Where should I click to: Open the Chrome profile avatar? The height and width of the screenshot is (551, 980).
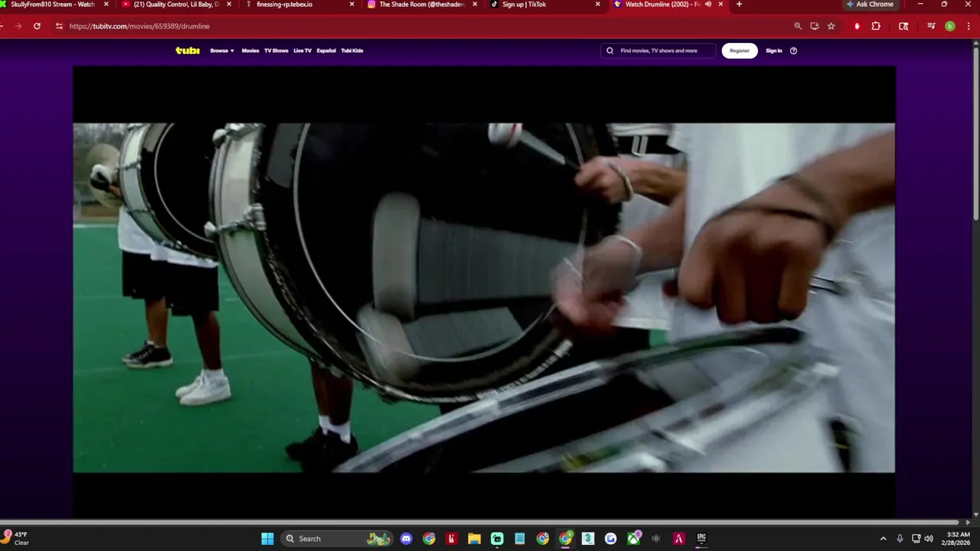coord(950,26)
